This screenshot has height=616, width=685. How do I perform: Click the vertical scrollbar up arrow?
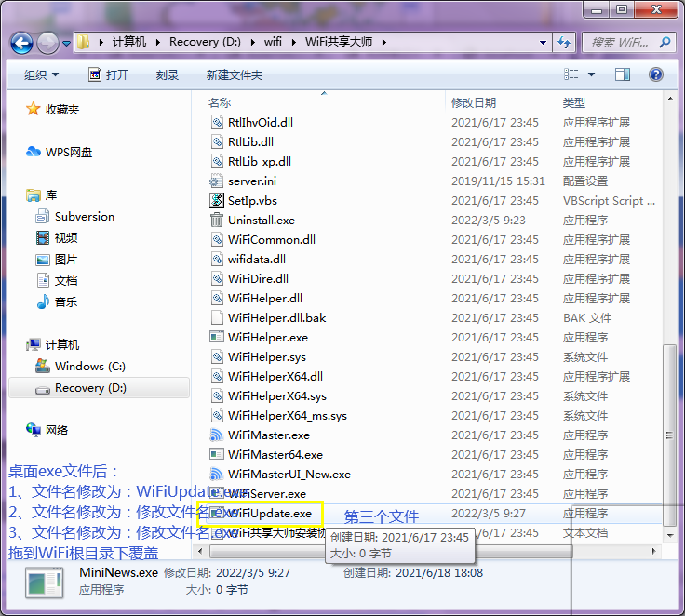670,100
